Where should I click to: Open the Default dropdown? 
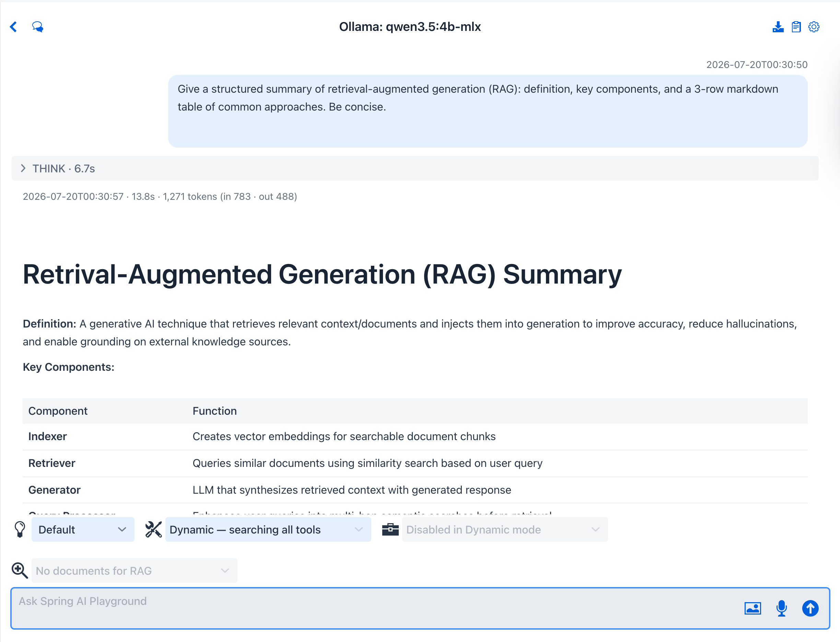click(83, 529)
